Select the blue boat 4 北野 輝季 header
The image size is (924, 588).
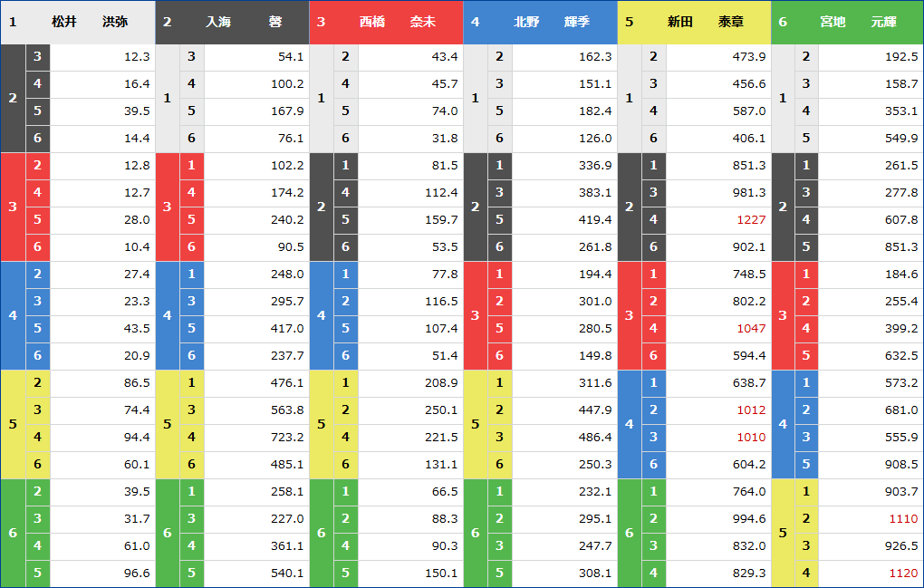coord(540,22)
